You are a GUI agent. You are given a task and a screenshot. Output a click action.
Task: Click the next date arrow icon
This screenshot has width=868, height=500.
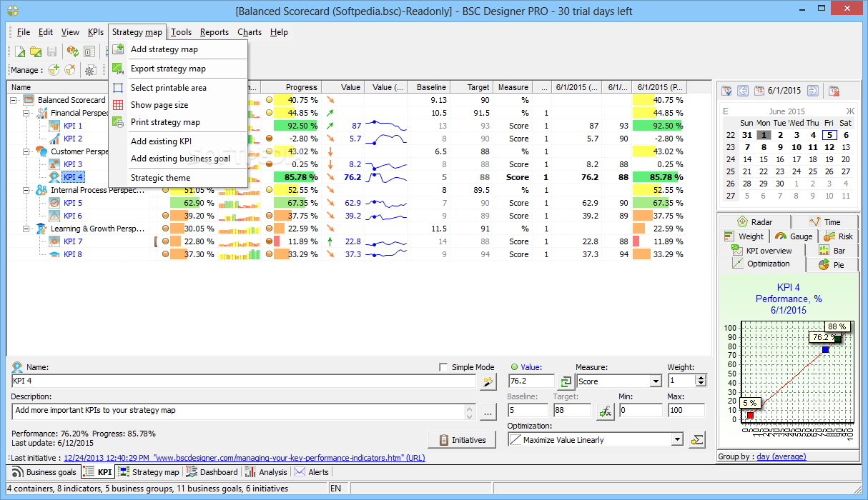coord(812,91)
